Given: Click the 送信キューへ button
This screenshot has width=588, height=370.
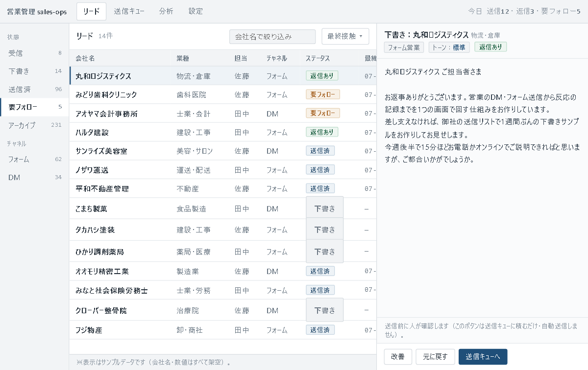Looking at the screenshot, I should [483, 357].
